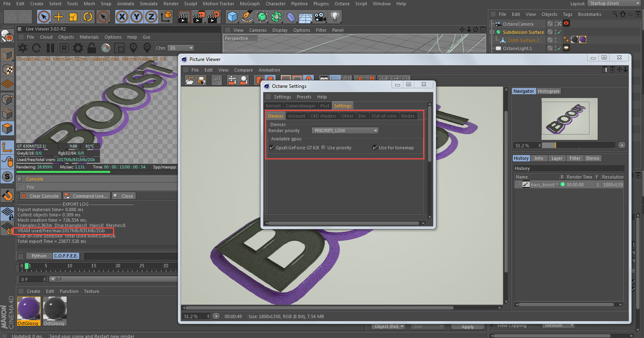Click the Navigator zoom slider
The height and width of the screenshot is (338, 644).
[579, 145]
